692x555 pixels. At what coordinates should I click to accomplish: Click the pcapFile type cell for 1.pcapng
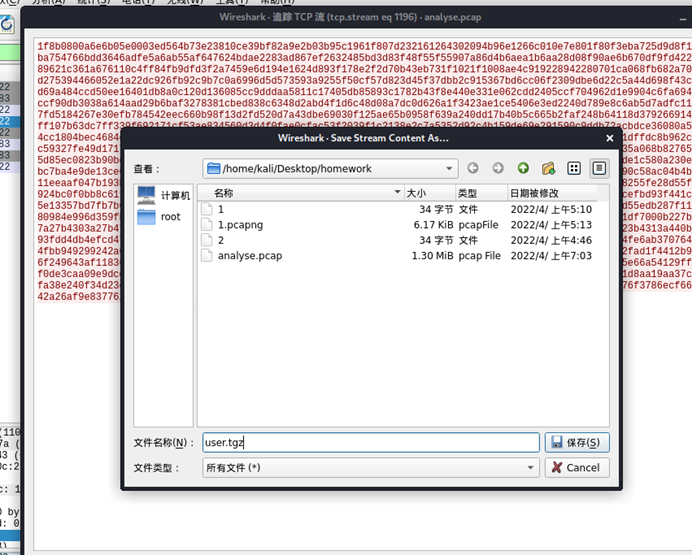pyautogui.click(x=478, y=225)
